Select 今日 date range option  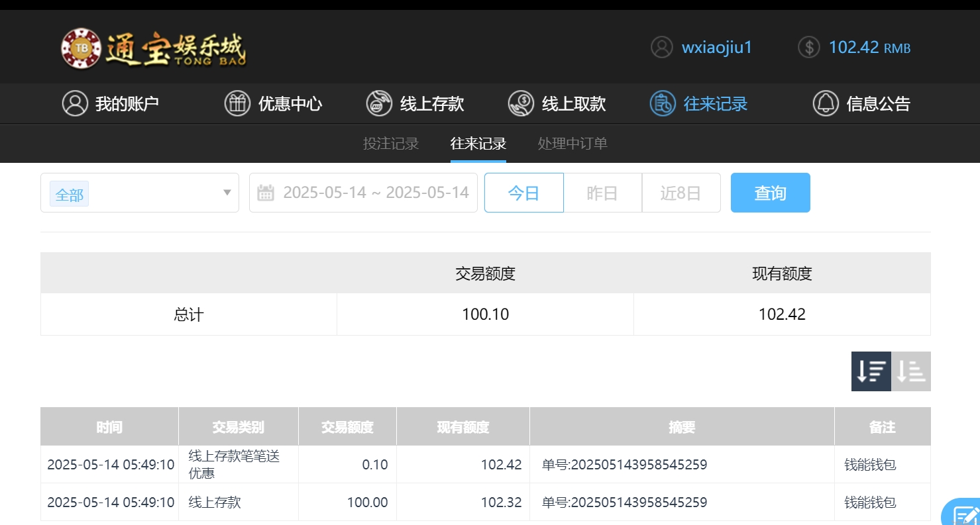click(x=523, y=193)
